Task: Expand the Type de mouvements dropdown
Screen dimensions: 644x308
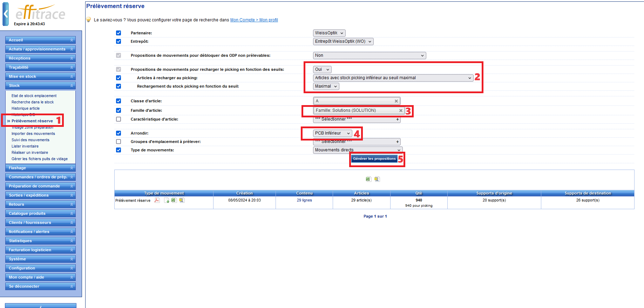Action: tap(357, 150)
